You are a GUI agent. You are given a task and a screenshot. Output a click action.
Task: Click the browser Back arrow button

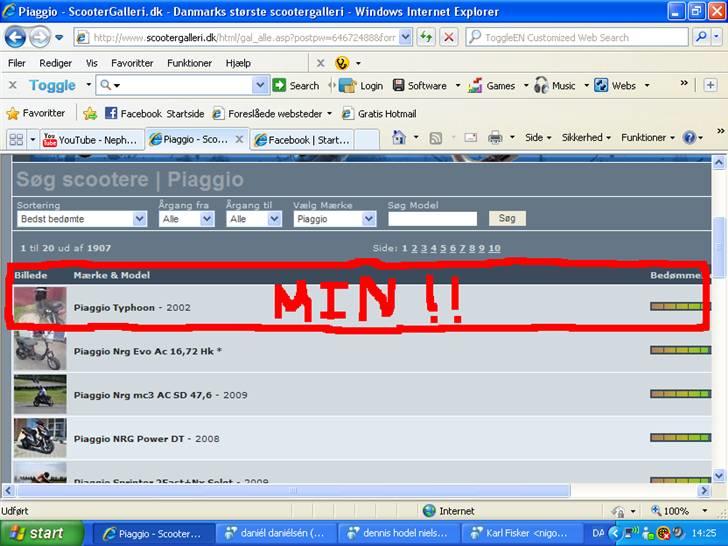[x=15, y=37]
